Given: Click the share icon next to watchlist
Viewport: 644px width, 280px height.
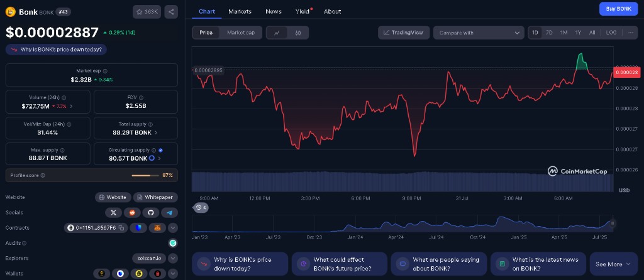Looking at the screenshot, I should [172, 11].
